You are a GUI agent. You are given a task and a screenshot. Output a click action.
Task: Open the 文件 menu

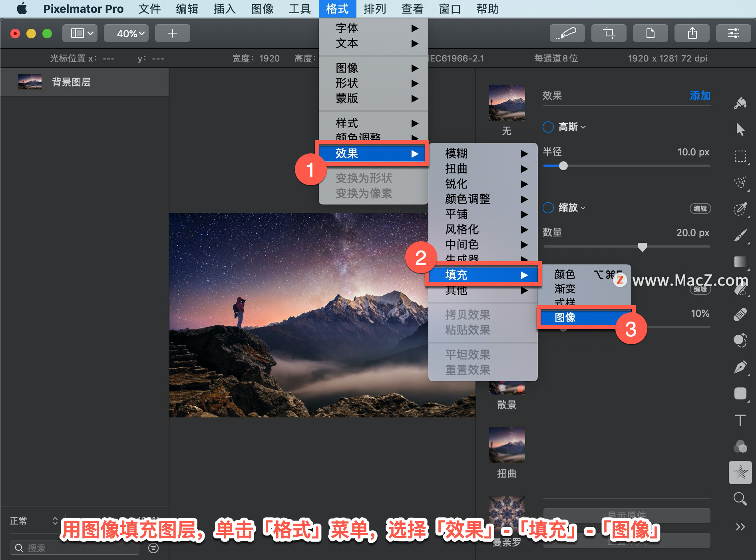149,8
